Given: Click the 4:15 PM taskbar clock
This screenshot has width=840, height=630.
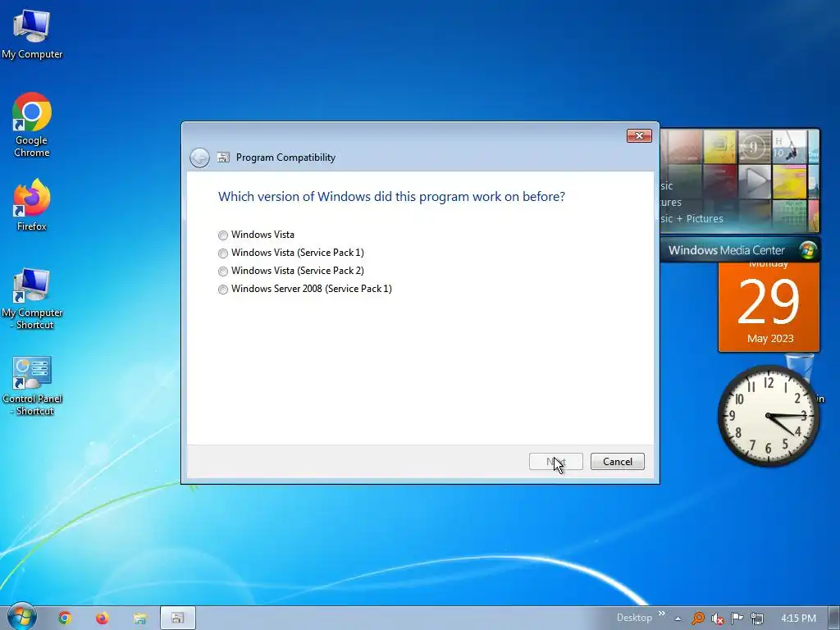Looking at the screenshot, I should click(x=798, y=619).
